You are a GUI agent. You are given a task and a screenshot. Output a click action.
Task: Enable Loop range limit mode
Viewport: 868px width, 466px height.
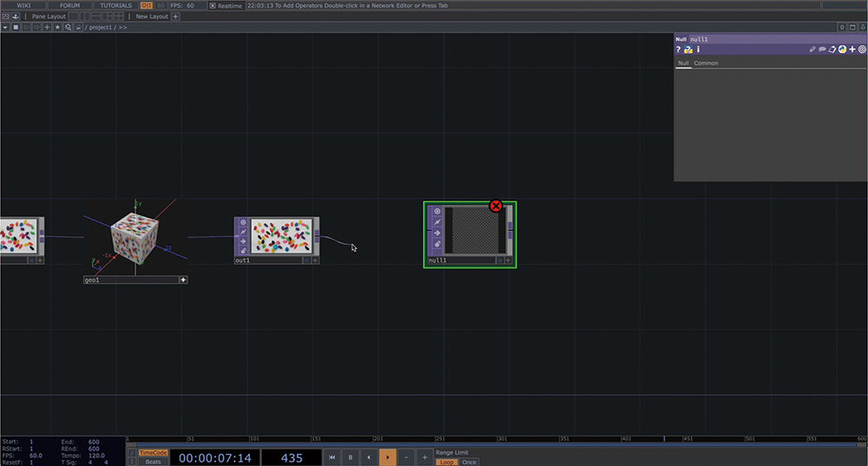pos(446,462)
